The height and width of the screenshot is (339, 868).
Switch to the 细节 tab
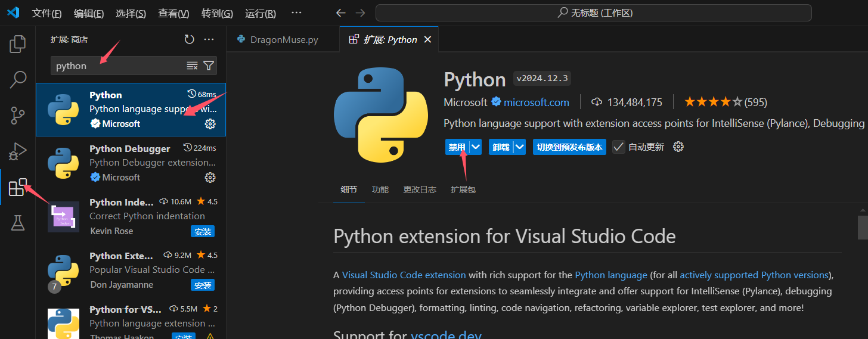[349, 189]
